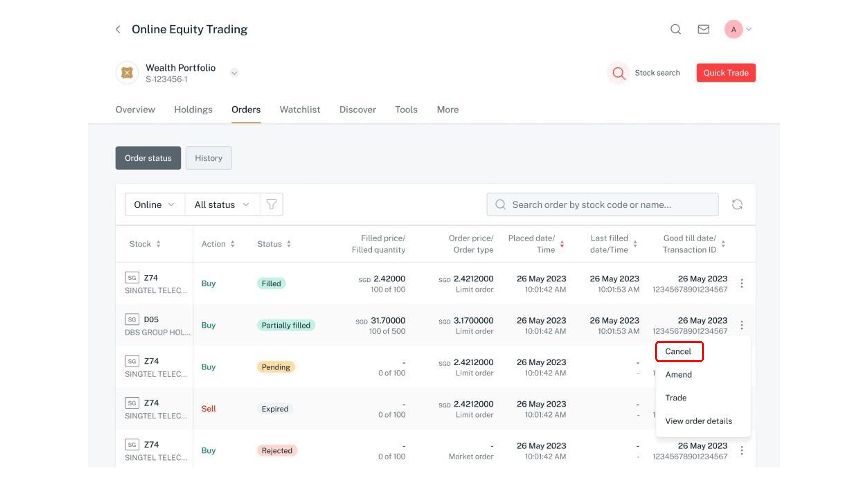
Task: Open the three-dot menu for the Partially filled order
Action: tap(742, 325)
